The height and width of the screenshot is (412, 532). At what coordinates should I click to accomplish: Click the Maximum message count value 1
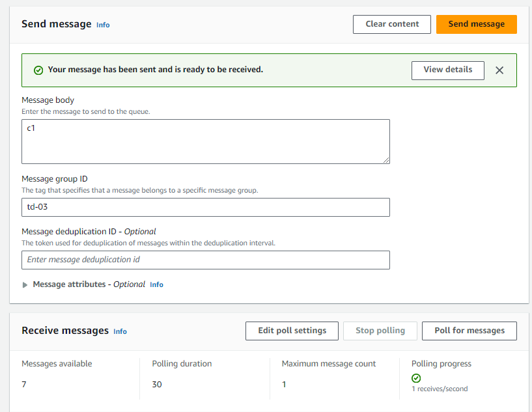point(284,385)
